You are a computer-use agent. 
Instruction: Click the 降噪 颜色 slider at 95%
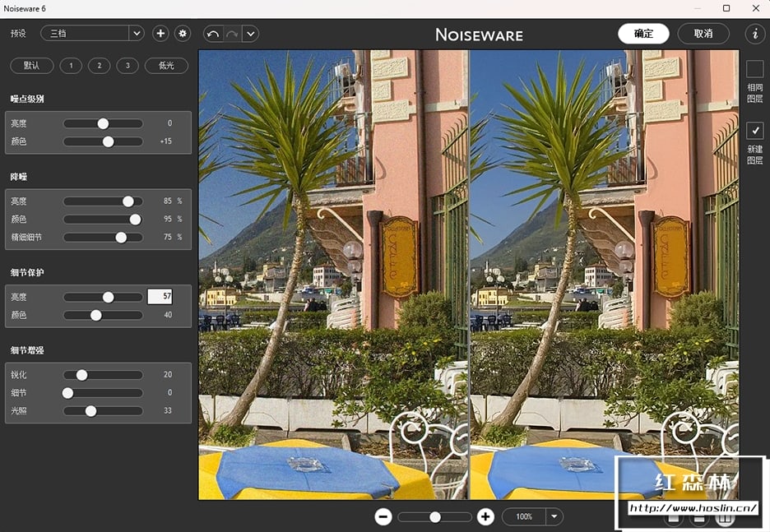pyautogui.click(x=136, y=220)
